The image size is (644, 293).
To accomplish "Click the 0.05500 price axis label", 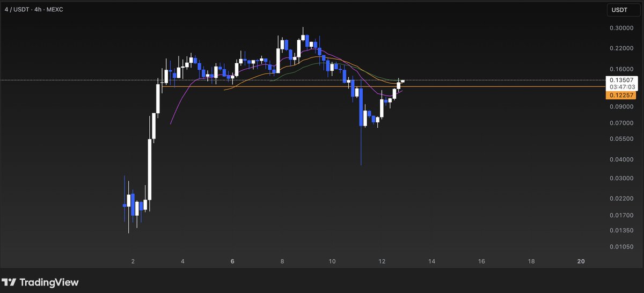I will [621, 138].
